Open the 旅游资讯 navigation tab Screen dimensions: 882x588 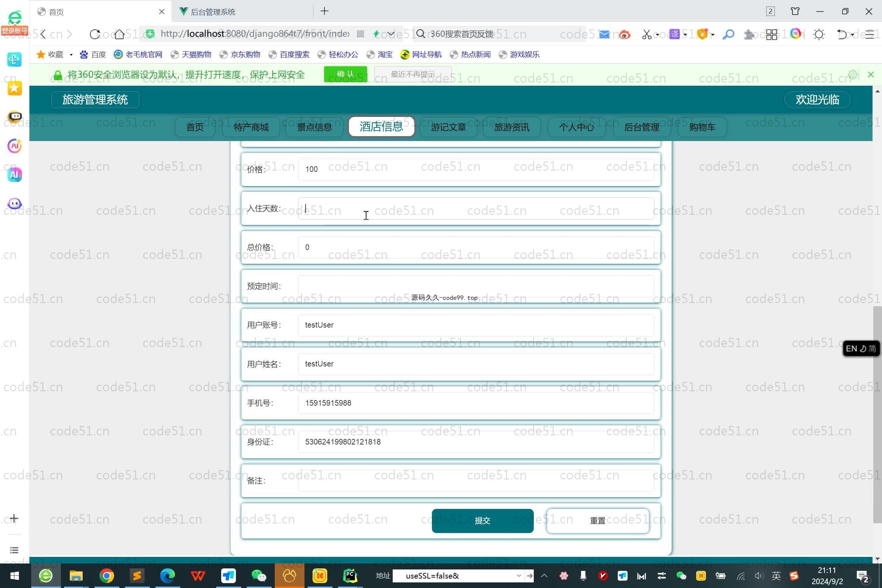512,127
